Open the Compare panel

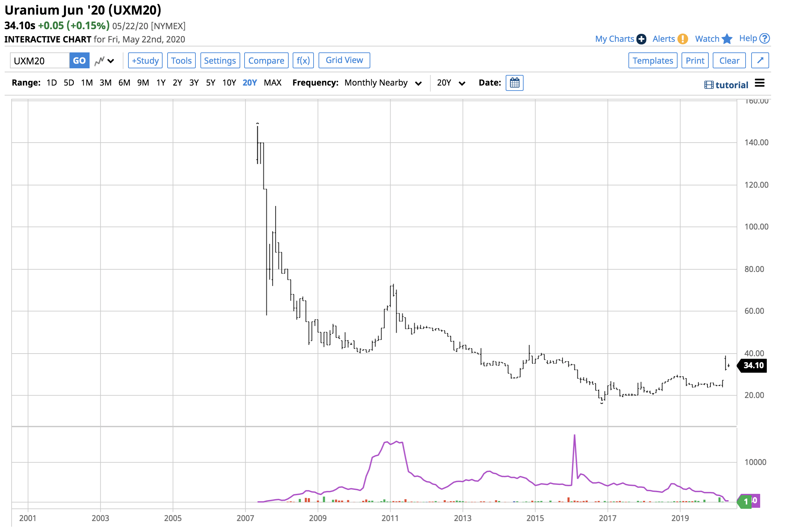pyautogui.click(x=266, y=60)
